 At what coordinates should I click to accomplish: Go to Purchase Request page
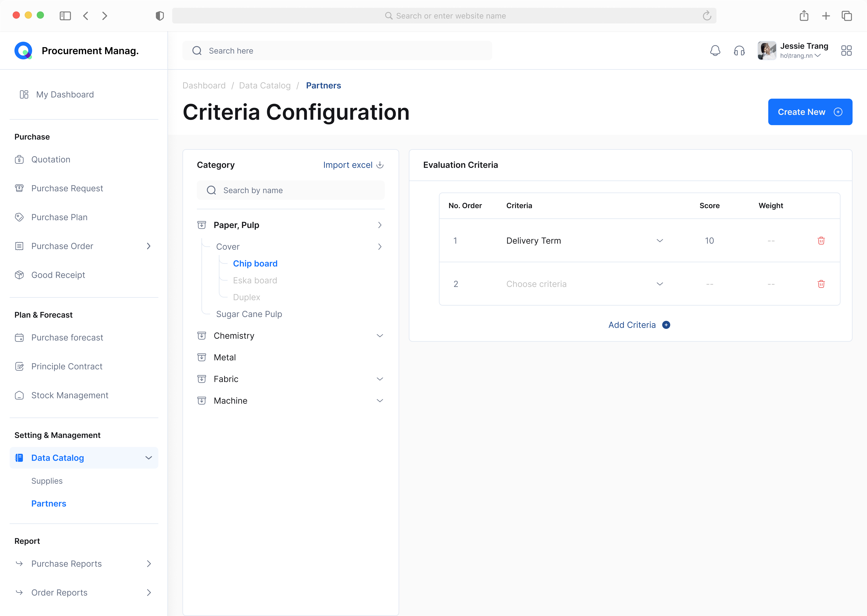click(x=67, y=188)
